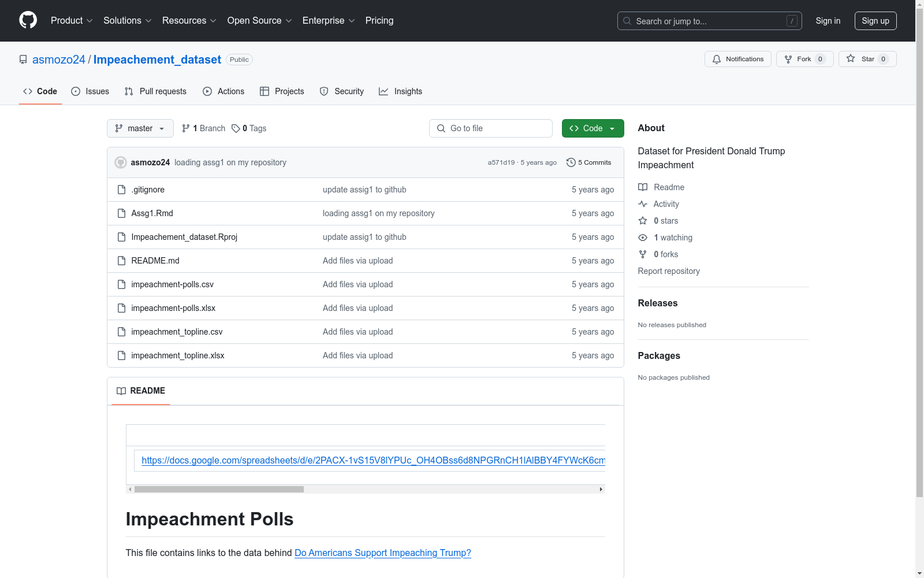The width and height of the screenshot is (924, 578).
Task: Open the asmozo24 user profile link
Action: click(59, 60)
